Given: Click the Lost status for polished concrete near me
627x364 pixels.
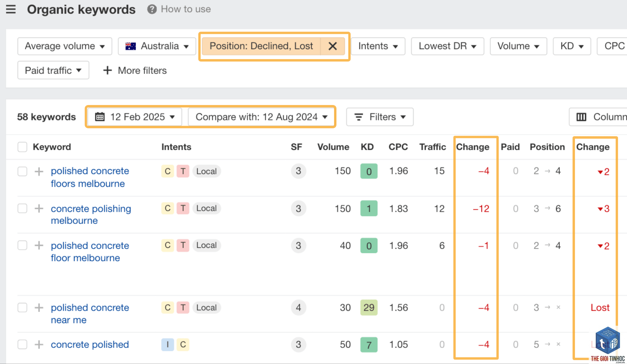Looking at the screenshot, I should click(x=600, y=307).
